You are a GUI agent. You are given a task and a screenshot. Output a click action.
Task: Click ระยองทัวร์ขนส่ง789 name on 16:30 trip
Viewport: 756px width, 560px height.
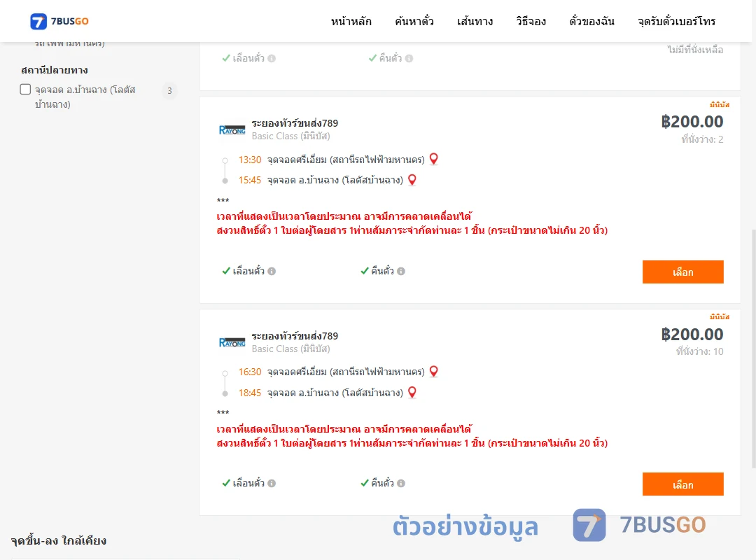click(295, 336)
